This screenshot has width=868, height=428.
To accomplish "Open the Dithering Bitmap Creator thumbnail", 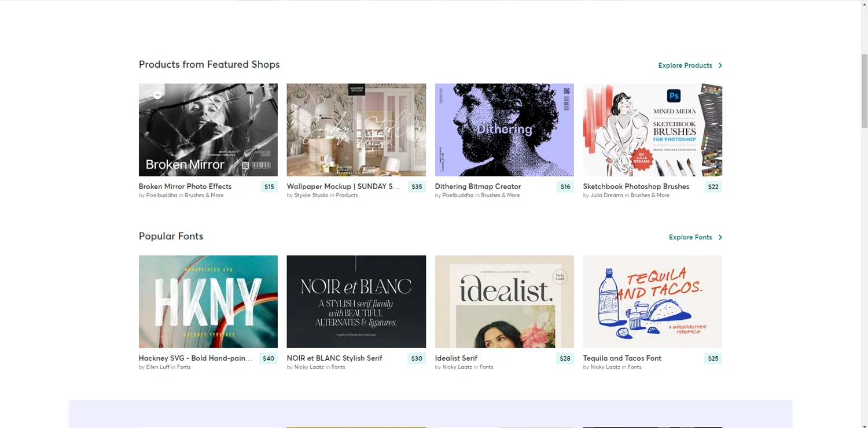I will [x=505, y=130].
